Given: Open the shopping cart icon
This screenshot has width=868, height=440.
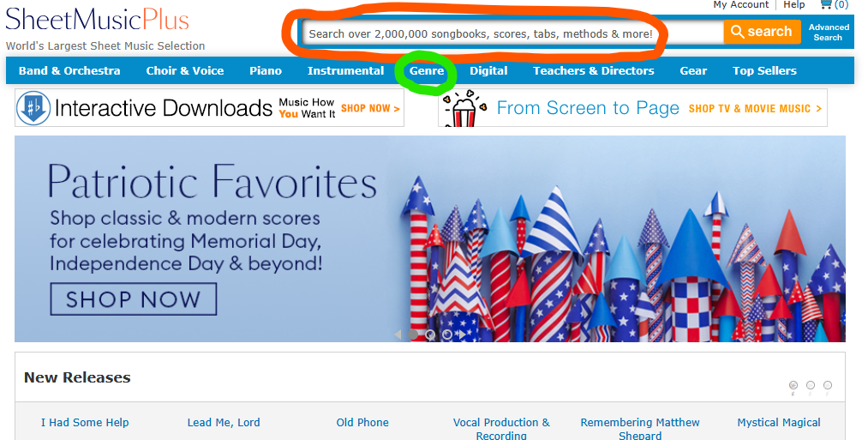Looking at the screenshot, I should tap(826, 5).
